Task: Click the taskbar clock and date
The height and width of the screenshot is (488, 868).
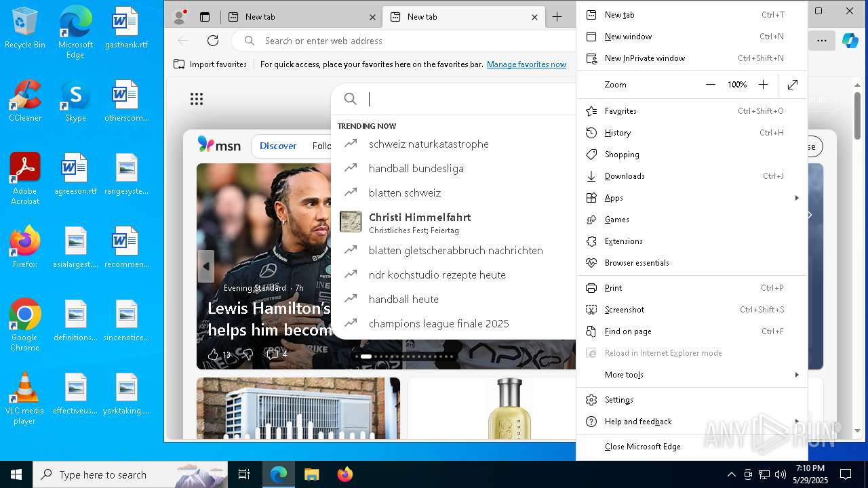Action: tap(810, 474)
